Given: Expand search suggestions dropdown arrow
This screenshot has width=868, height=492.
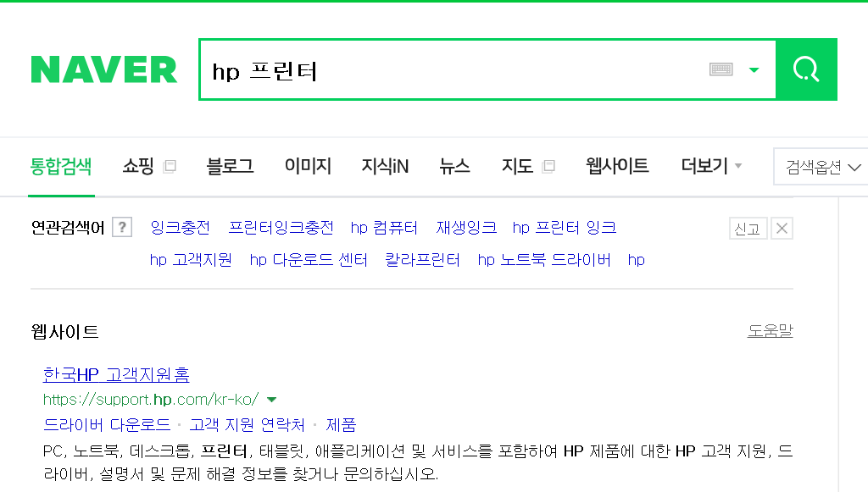Looking at the screenshot, I should pyautogui.click(x=754, y=69).
